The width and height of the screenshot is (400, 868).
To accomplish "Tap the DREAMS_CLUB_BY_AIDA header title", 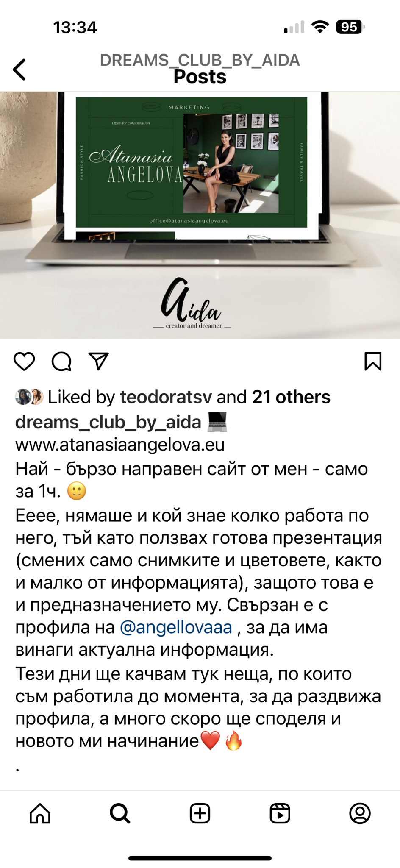I will point(200,60).
